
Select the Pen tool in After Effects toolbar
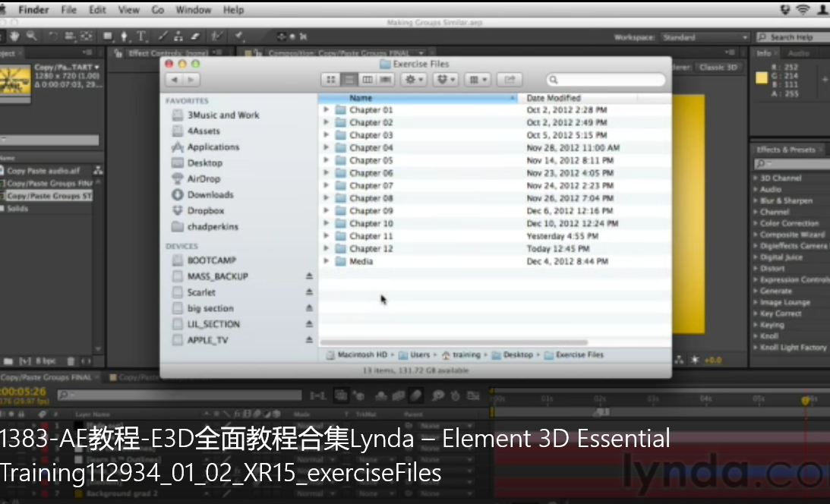click(124, 36)
